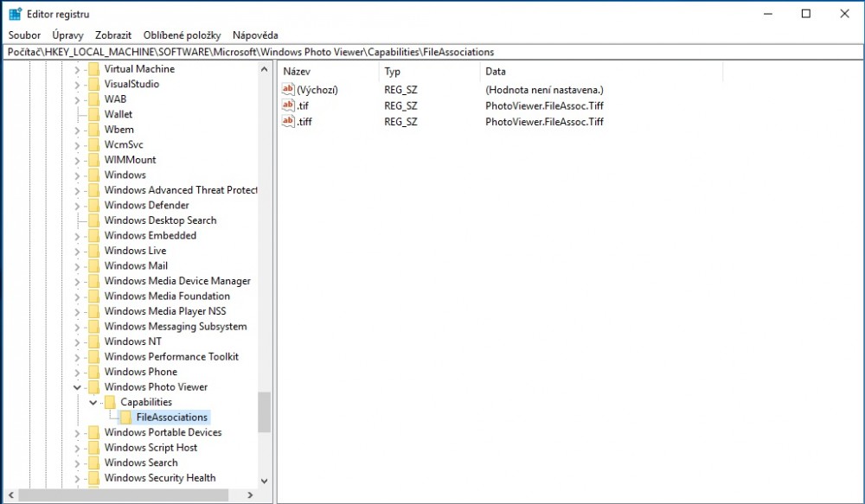The width and height of the screenshot is (865, 504).
Task: Click the Wallet folder icon
Action: pyautogui.click(x=93, y=114)
